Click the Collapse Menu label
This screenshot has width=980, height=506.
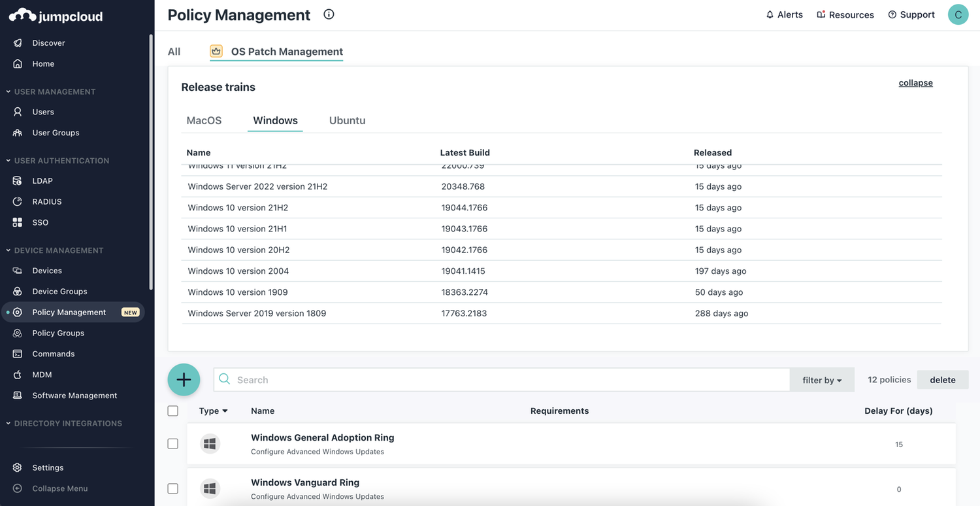pos(59,488)
